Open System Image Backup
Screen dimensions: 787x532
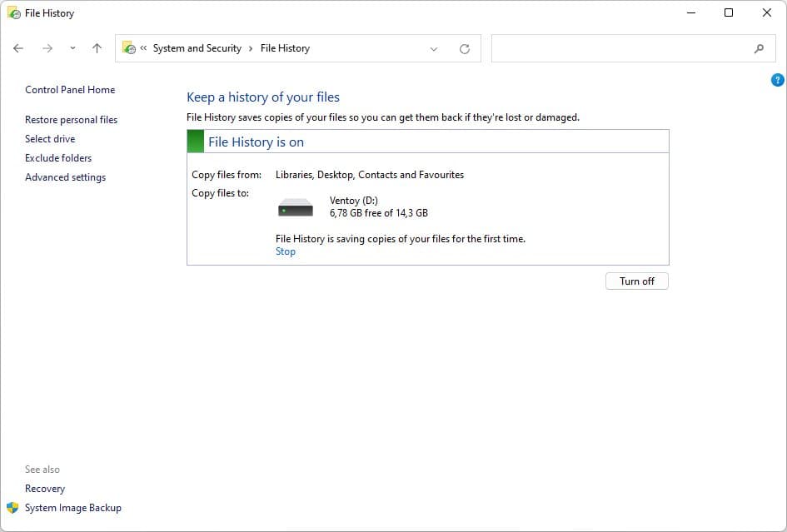73,508
